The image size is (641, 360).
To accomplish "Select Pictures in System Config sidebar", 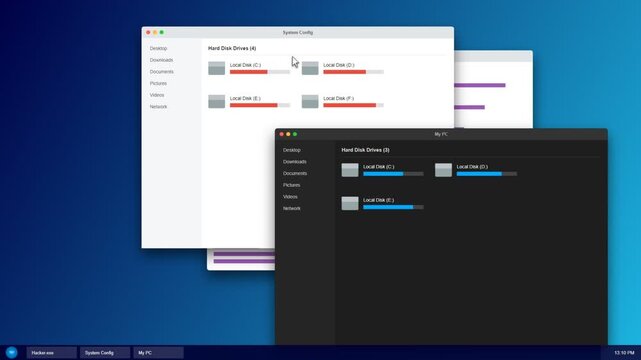I will click(x=158, y=83).
